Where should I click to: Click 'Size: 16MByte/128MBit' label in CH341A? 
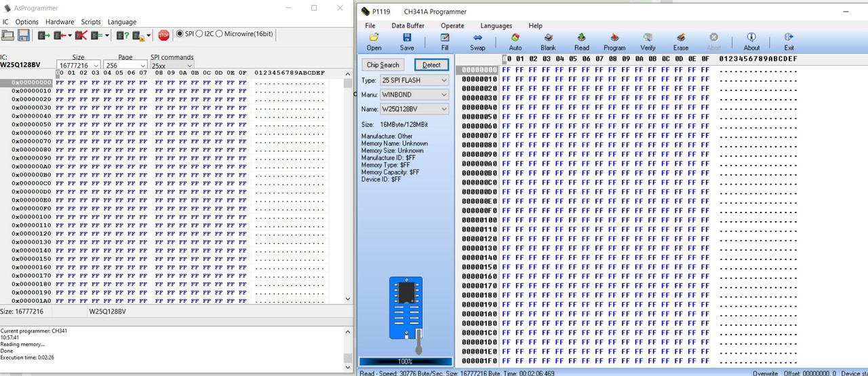point(395,124)
